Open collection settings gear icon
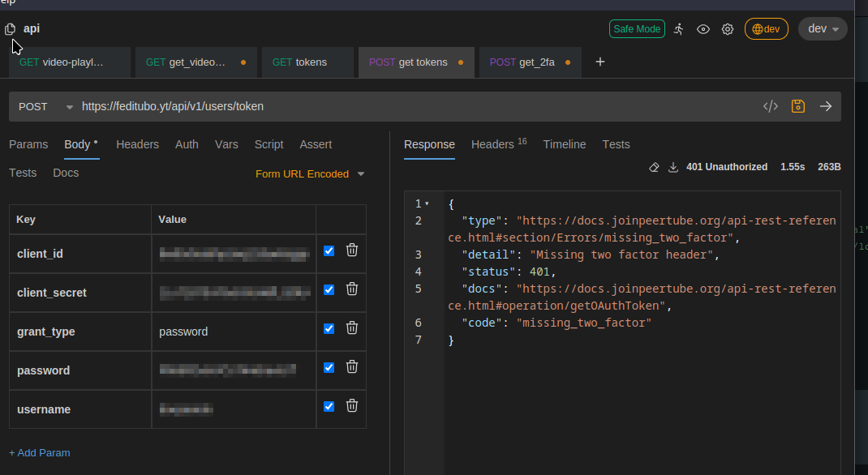The height and width of the screenshot is (475, 868). pos(728,29)
